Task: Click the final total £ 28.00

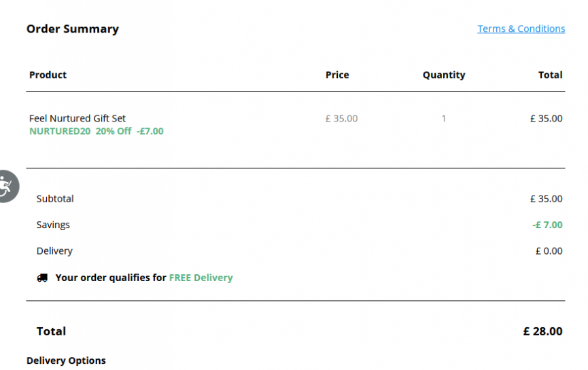Action: coord(542,331)
